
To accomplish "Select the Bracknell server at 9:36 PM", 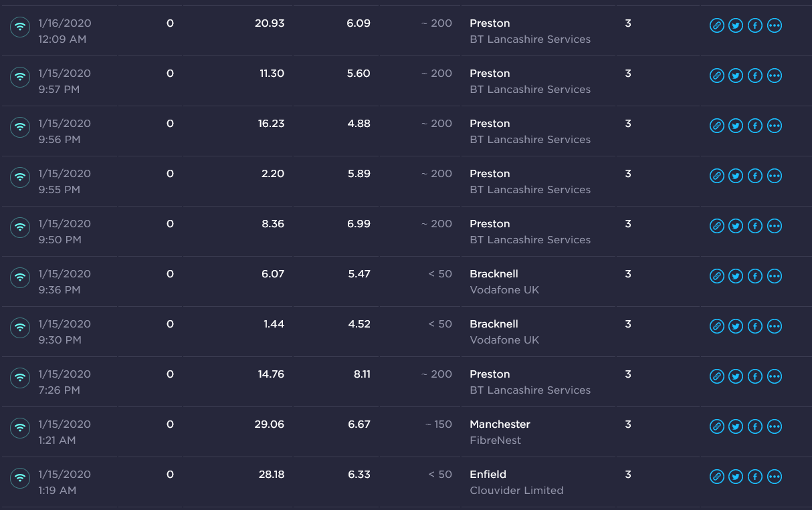I will 494,274.
